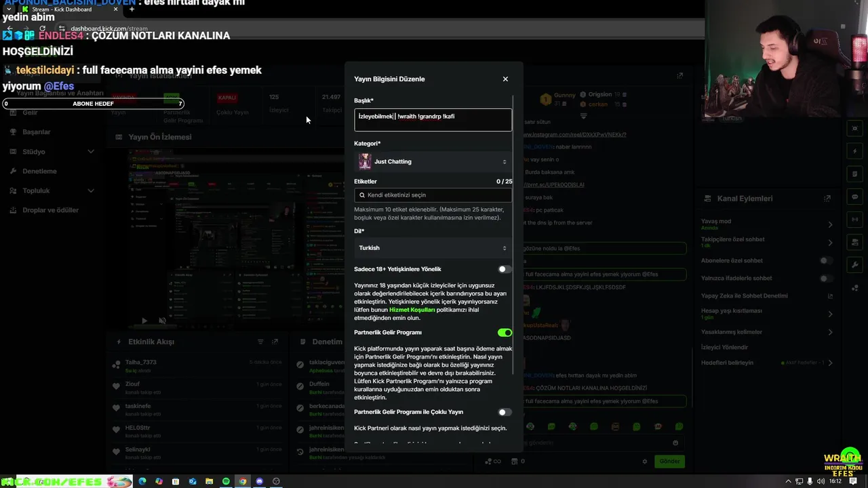Pop out the Kanal Eylemleri panel

pos(827,199)
